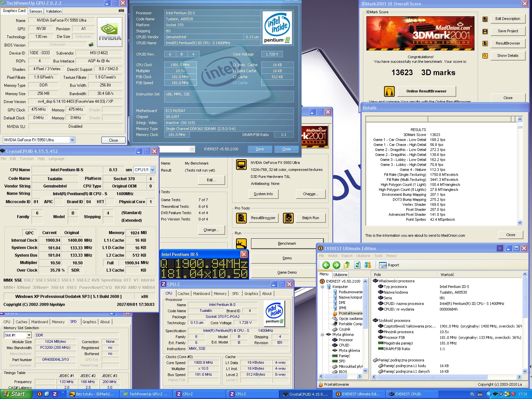532x399 pixels.
Task: Select the CPUID item in EVEREST tree
Action: coord(344,345)
